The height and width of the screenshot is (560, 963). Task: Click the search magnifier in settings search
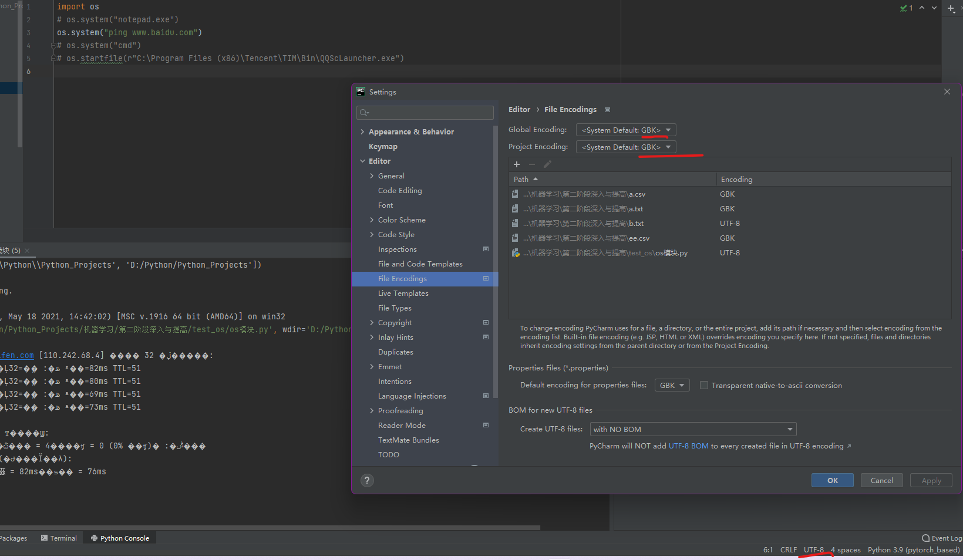pyautogui.click(x=364, y=113)
